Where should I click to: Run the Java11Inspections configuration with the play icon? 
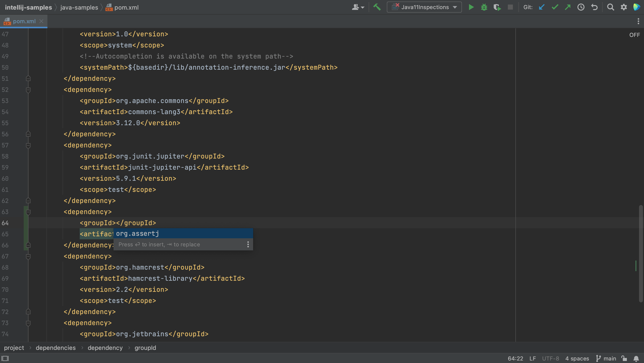(x=471, y=7)
